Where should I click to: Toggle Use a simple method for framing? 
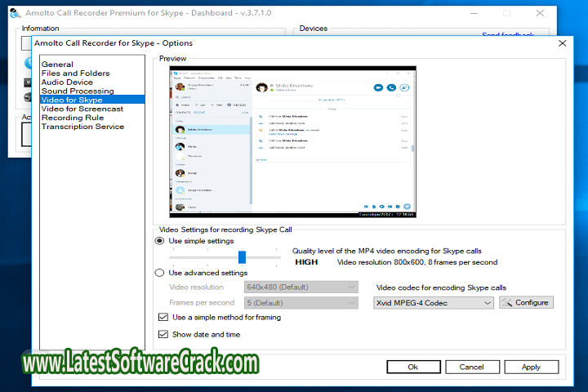pyautogui.click(x=163, y=318)
